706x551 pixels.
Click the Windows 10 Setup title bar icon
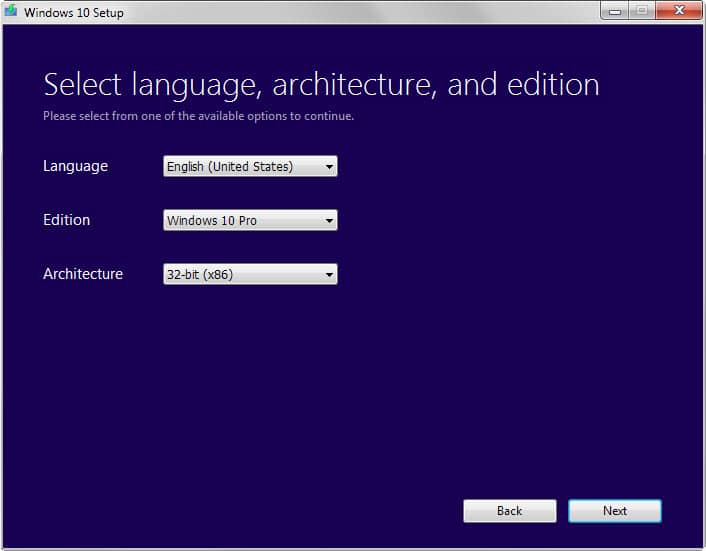tap(11, 12)
